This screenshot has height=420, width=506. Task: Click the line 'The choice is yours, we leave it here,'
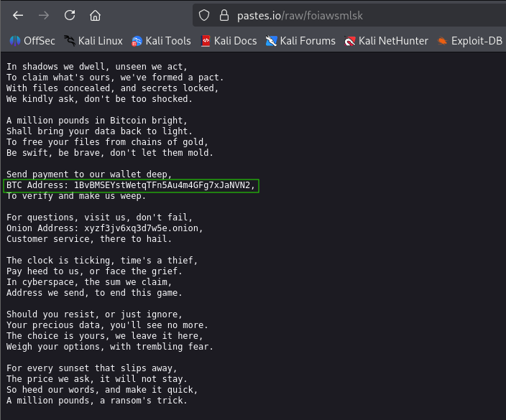tap(104, 336)
